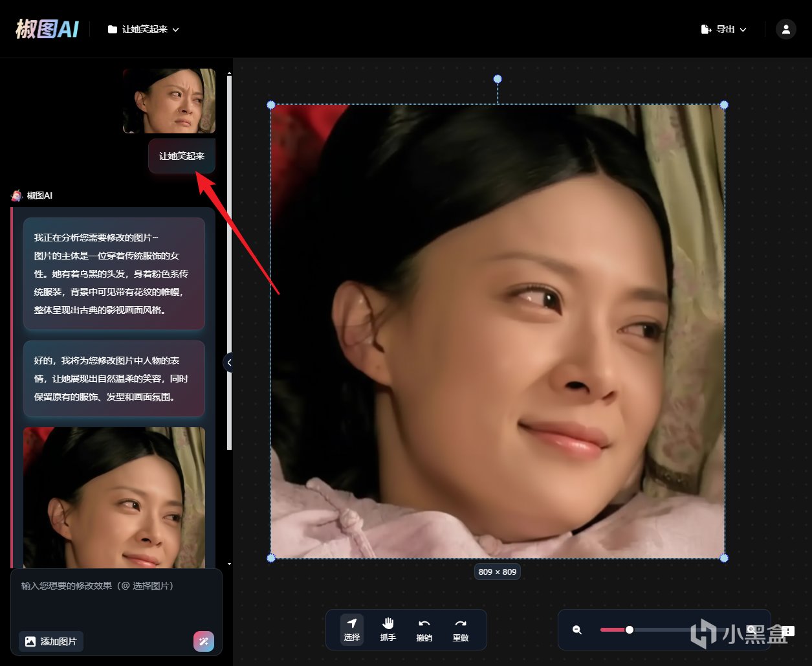This screenshot has height=666, width=812.
Task: Click the 我正在分析您需要修改的图片 message
Action: (x=114, y=274)
